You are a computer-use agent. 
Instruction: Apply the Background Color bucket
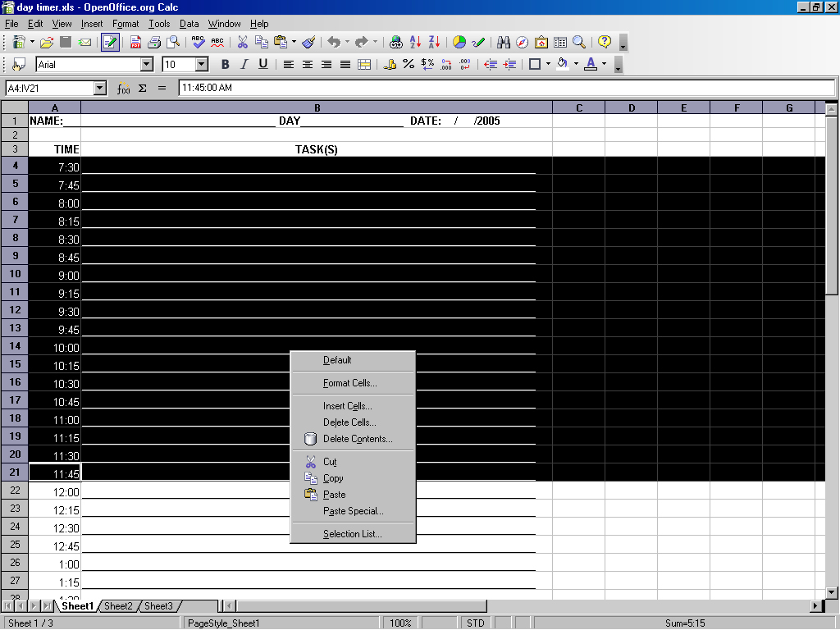[563, 64]
